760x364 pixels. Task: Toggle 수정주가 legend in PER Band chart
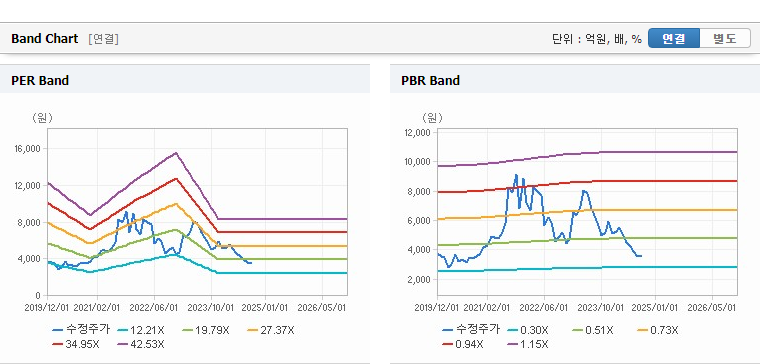pyautogui.click(x=81, y=330)
